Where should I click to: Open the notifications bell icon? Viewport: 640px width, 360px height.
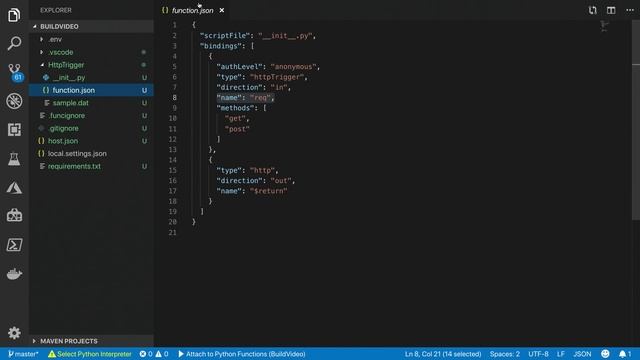coord(624,354)
